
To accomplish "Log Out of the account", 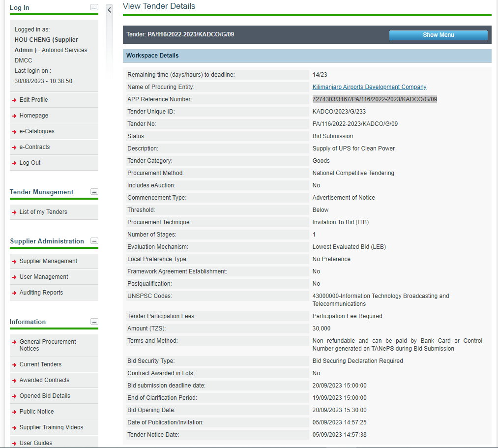I will coord(30,163).
